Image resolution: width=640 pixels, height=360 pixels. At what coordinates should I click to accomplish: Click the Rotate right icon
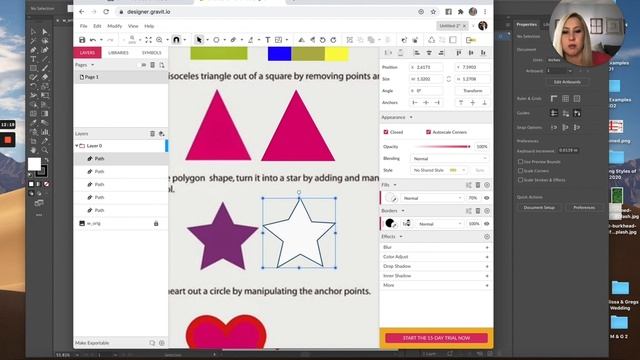pos(333,40)
